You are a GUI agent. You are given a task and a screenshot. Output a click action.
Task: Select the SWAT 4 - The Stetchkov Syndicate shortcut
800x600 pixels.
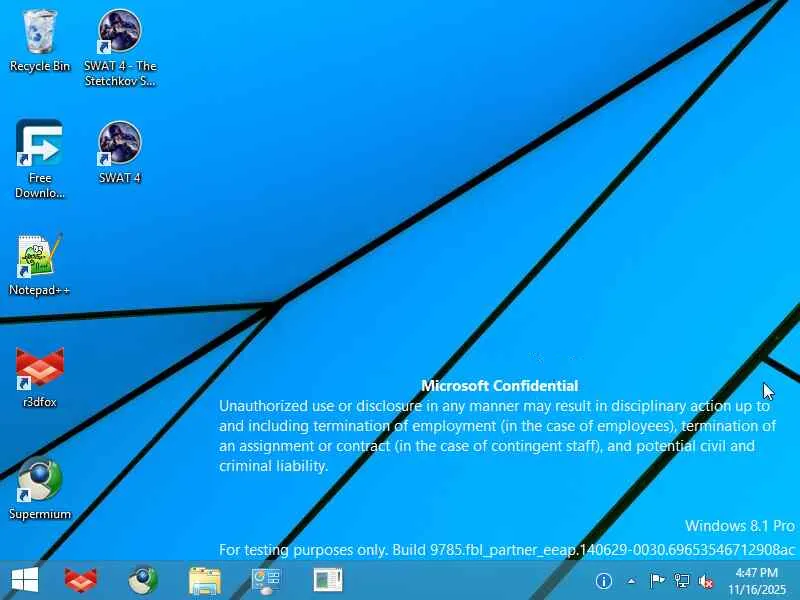pyautogui.click(x=120, y=48)
